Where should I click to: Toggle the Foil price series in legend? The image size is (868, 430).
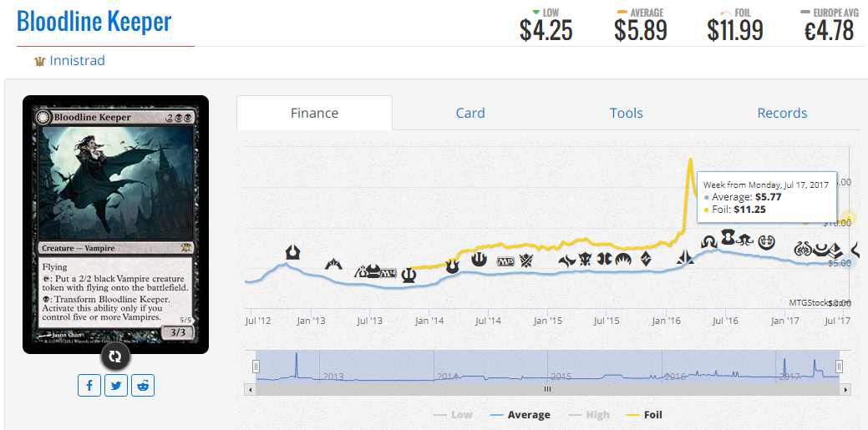coord(644,414)
